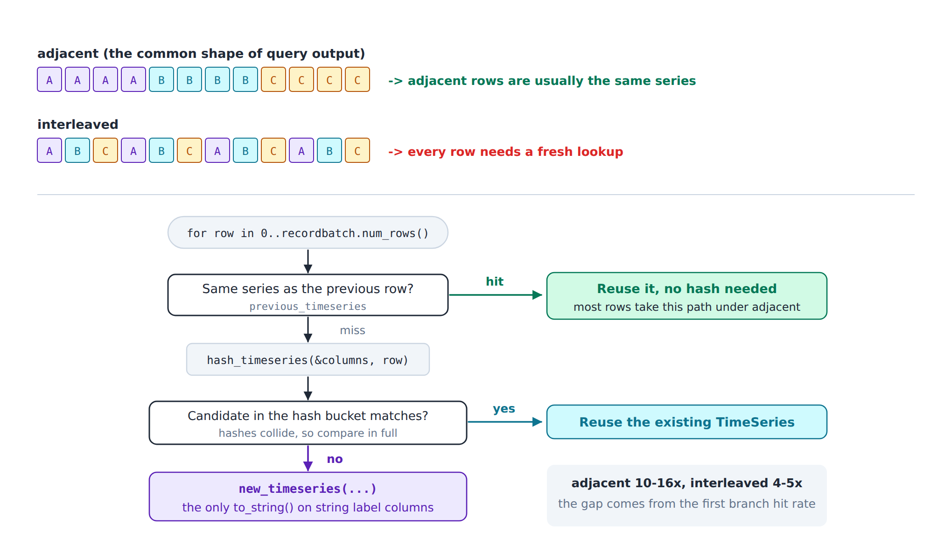
Task: Click the purple 'no' arrow label
Action: (x=335, y=459)
